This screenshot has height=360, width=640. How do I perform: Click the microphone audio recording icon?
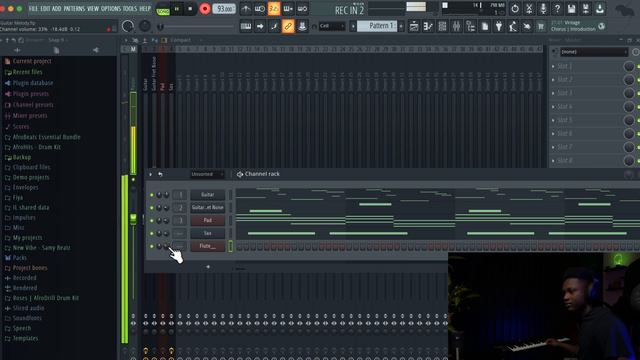click(543, 9)
